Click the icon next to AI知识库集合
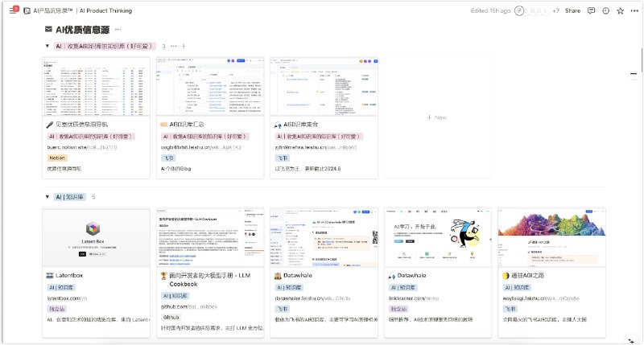Screen dimensions: 644x345 click(278, 125)
